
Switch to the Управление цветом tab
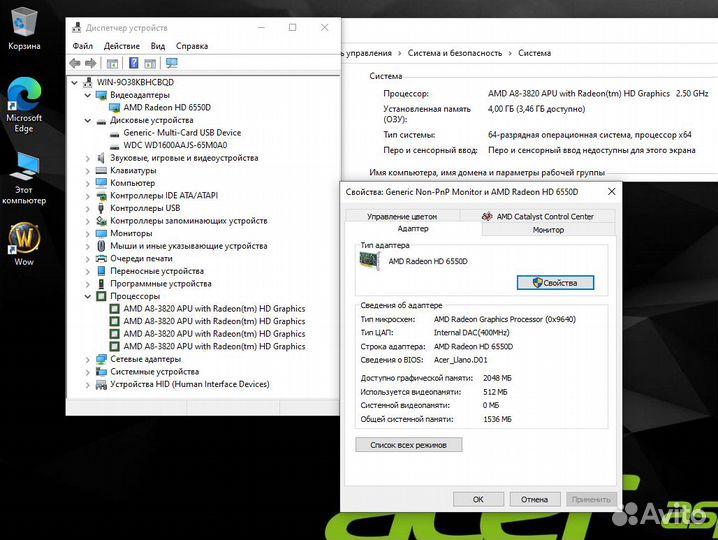(402, 216)
